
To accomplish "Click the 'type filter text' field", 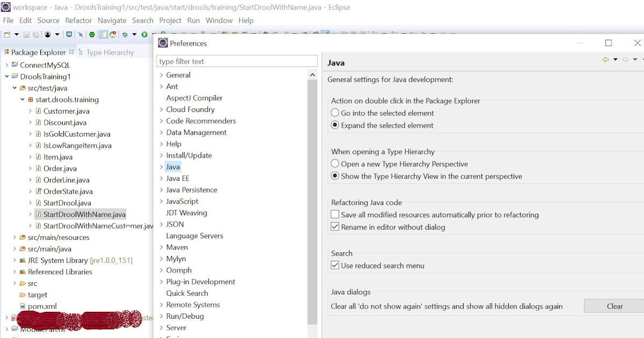I will pos(237,61).
